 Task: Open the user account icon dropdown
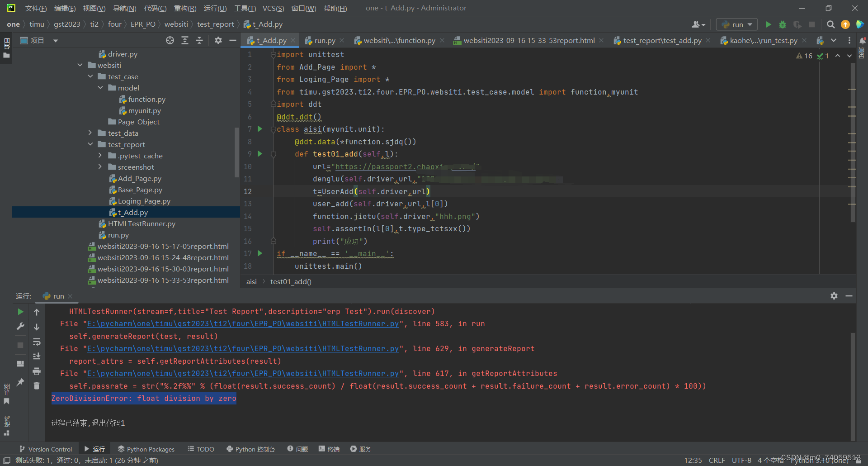pos(698,24)
